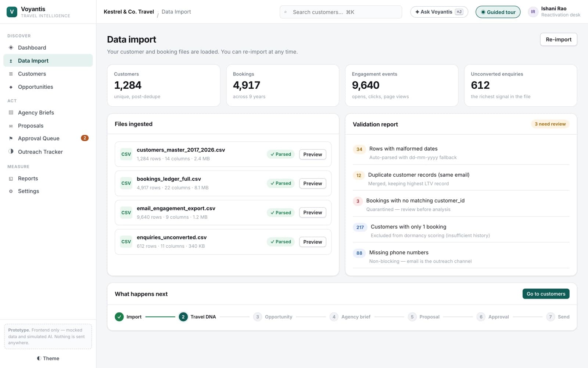Click the Unconverted enquiries 612 card

520,85
